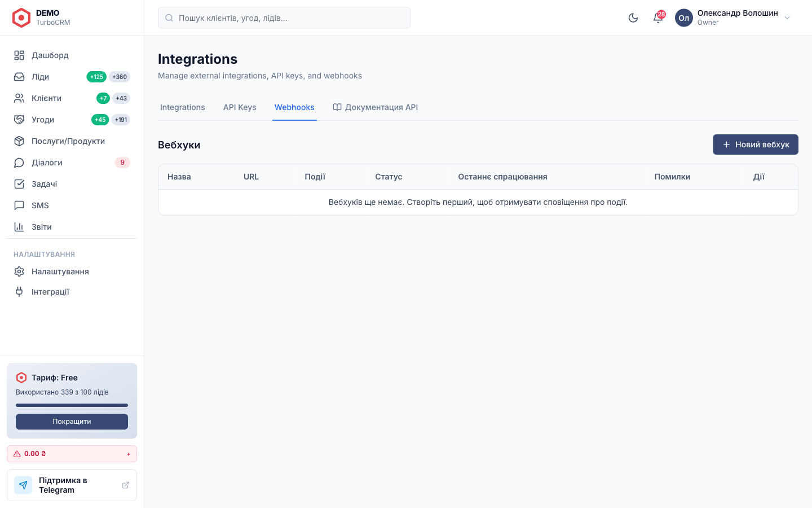The image size is (812, 508).
Task: Click the +7 badge on Клієнти
Action: [103, 98]
